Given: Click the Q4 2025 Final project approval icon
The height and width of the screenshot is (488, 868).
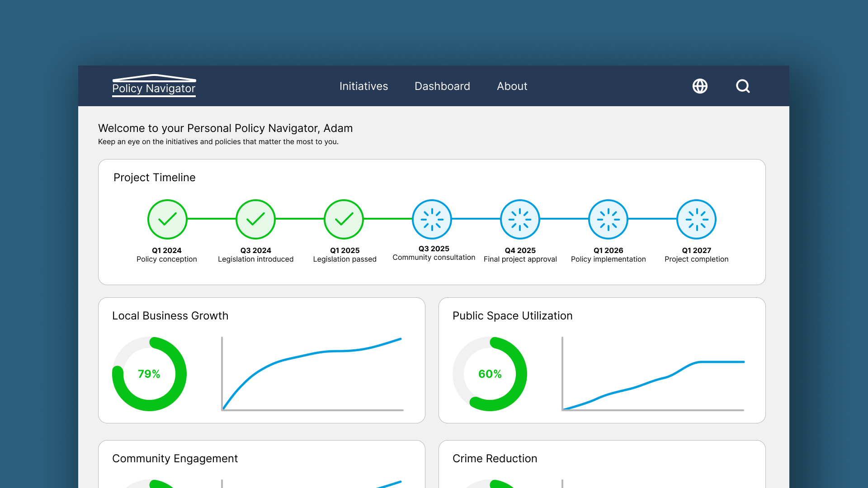Looking at the screenshot, I should (520, 219).
